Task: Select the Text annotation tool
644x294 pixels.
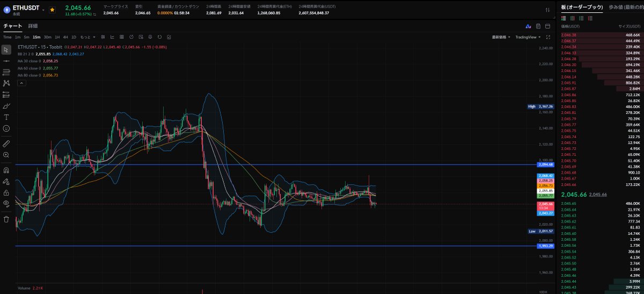Action: click(6, 117)
